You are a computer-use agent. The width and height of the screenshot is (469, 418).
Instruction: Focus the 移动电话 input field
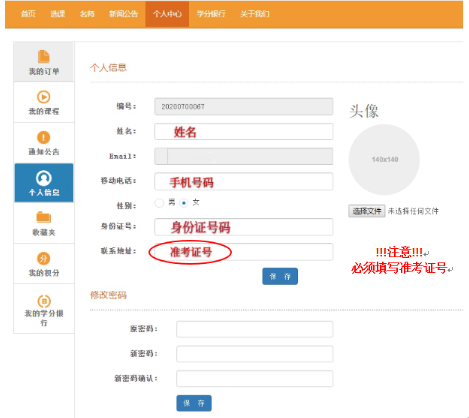(x=244, y=181)
